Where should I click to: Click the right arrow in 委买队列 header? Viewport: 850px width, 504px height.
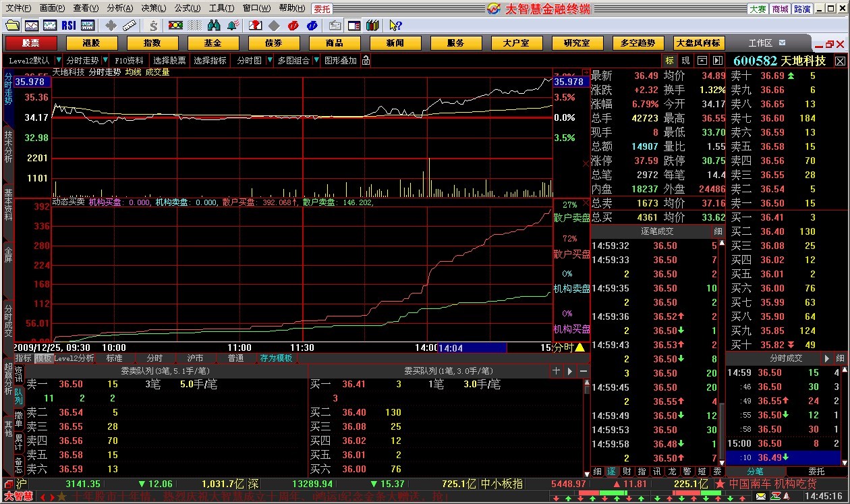tap(570, 371)
